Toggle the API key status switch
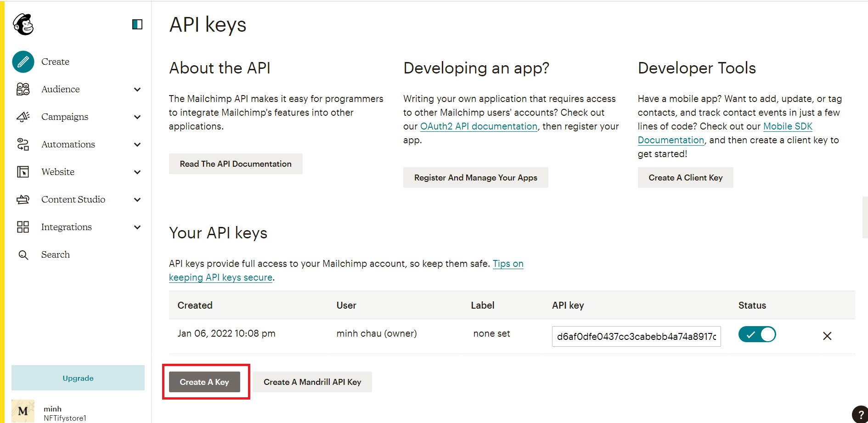This screenshot has width=868, height=423. 757,334
